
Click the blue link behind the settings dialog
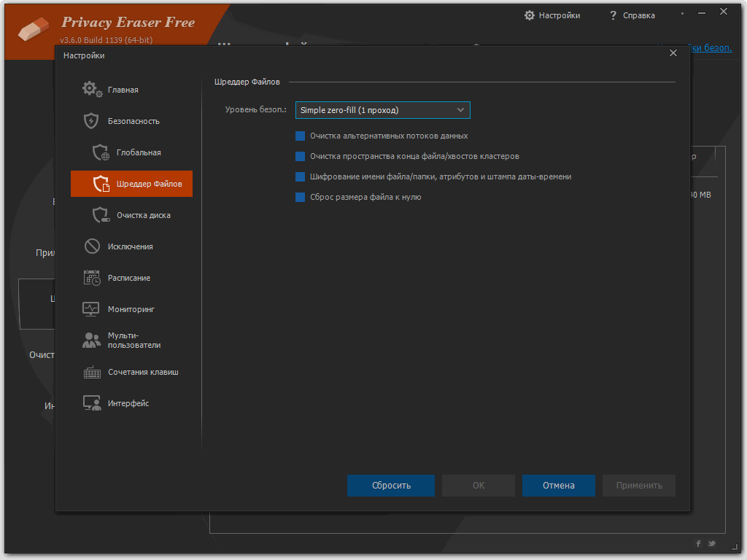[711, 47]
